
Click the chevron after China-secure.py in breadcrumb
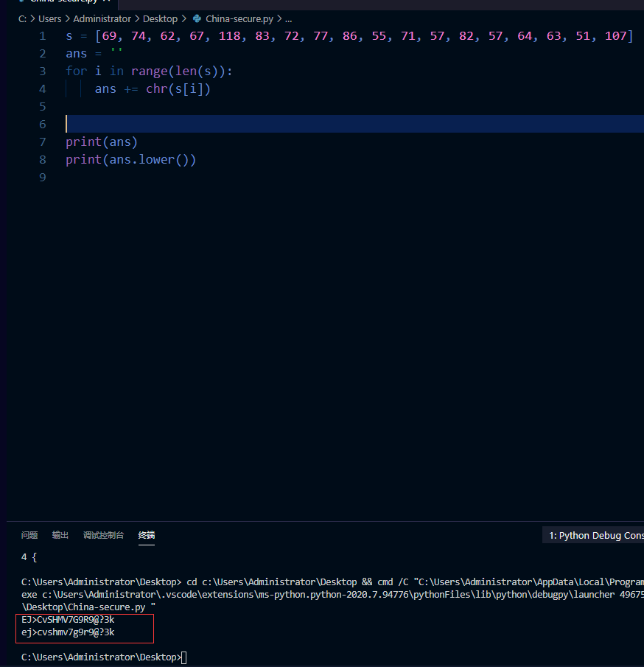(279, 19)
